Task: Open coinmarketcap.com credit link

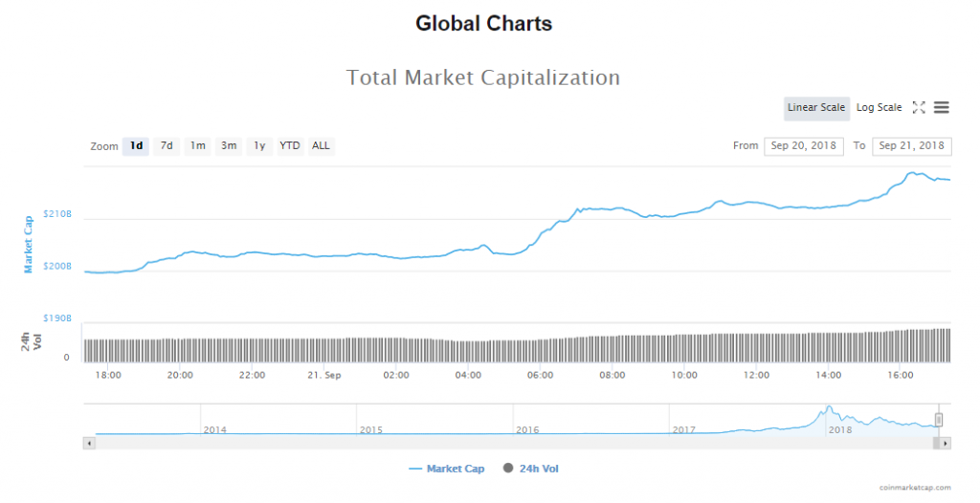Action: [x=916, y=488]
